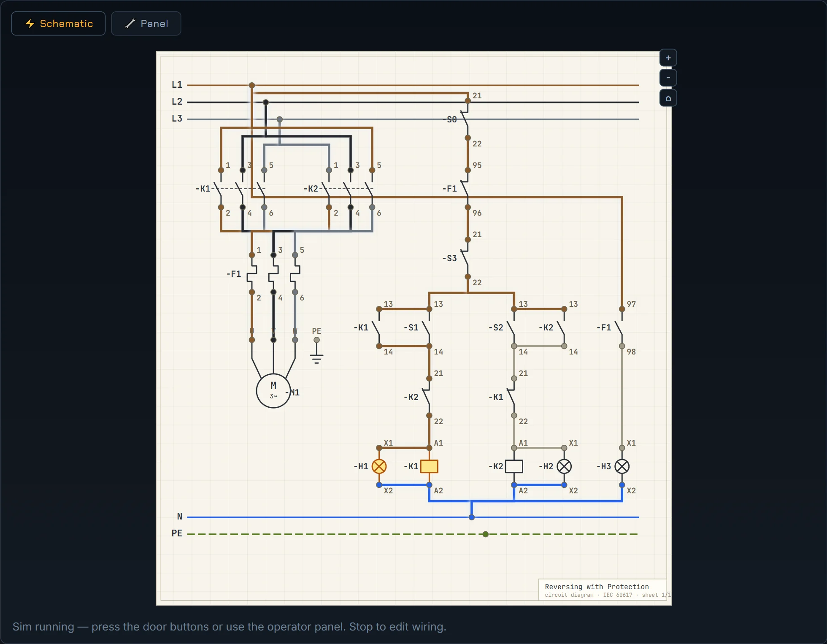Click the L2 rail label
The width and height of the screenshot is (827, 644).
tap(177, 102)
